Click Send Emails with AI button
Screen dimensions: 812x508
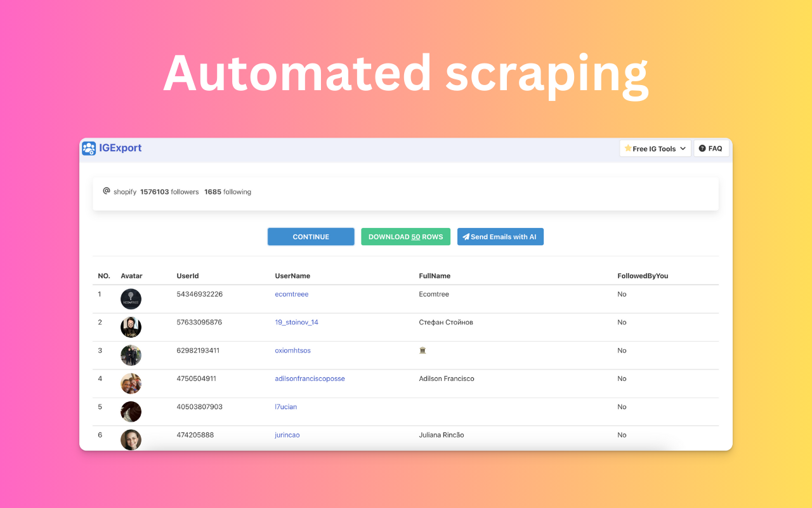(x=501, y=237)
